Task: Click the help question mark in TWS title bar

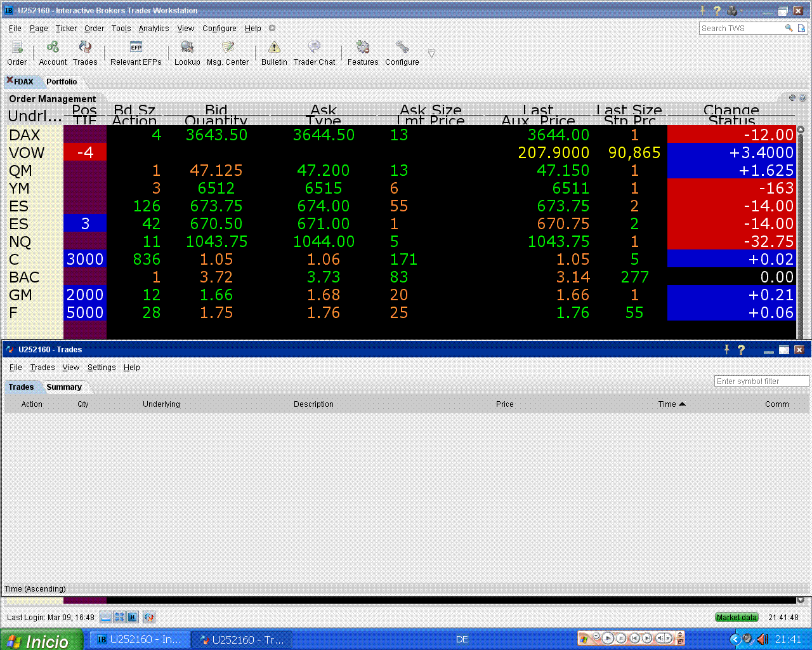Action: [717, 11]
